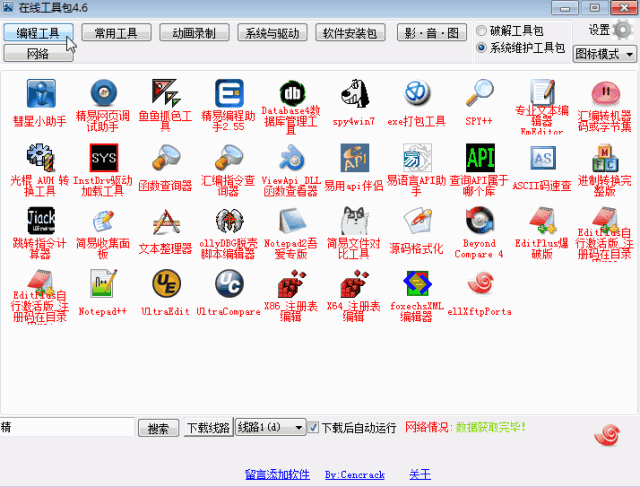Viewport: 640px width, 487px height.
Task: Open the UltraEdit icon
Action: click(166, 284)
